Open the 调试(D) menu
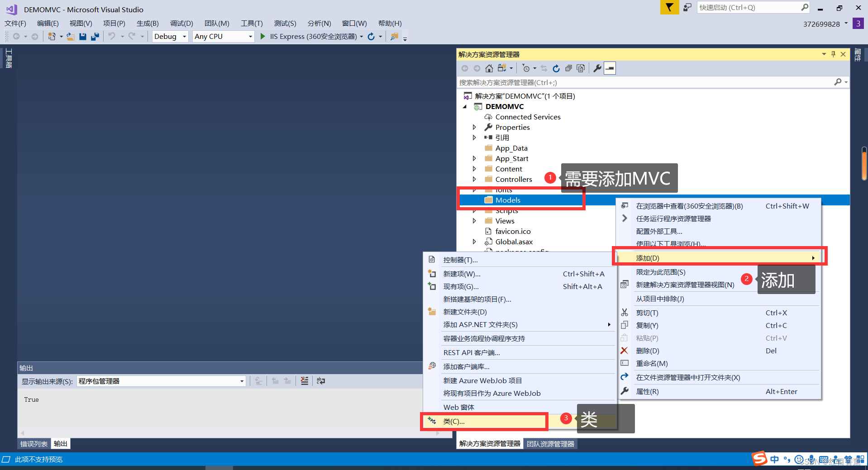 (x=181, y=23)
